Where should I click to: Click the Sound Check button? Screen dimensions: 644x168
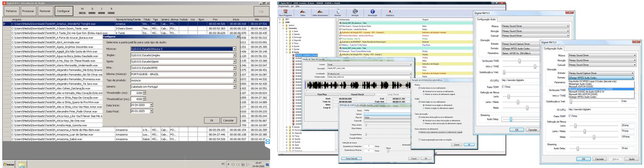(x=357, y=95)
